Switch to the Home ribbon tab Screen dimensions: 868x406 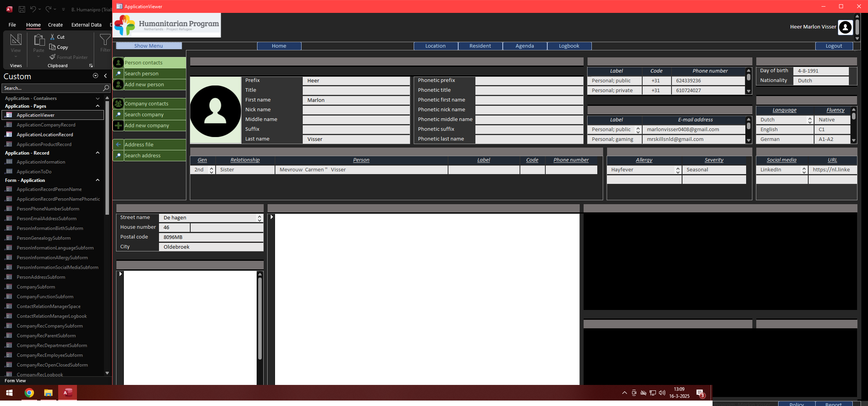(33, 25)
